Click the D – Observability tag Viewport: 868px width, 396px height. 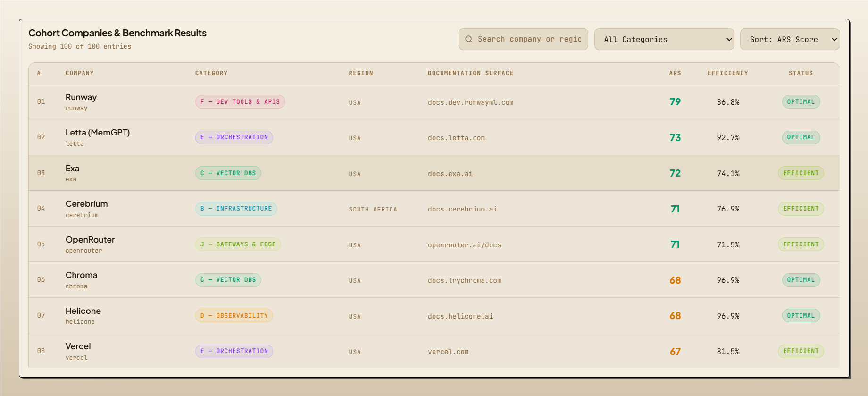click(x=234, y=316)
